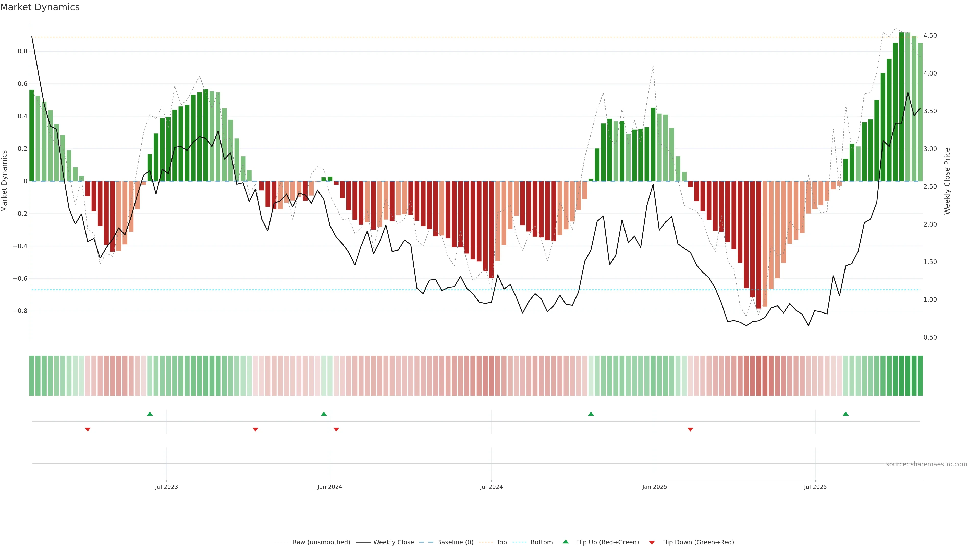Click the last green flip-up marker after Jul 2025

point(845,414)
